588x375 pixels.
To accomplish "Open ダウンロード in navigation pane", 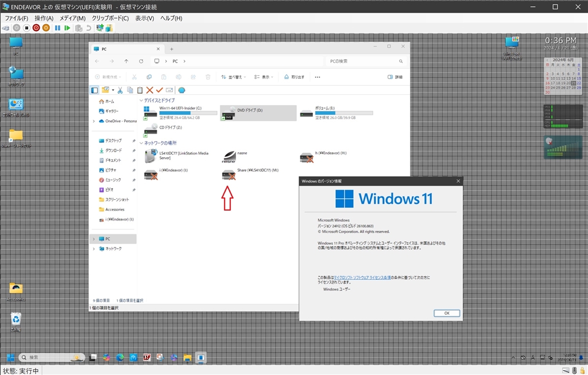I will [x=110, y=150].
